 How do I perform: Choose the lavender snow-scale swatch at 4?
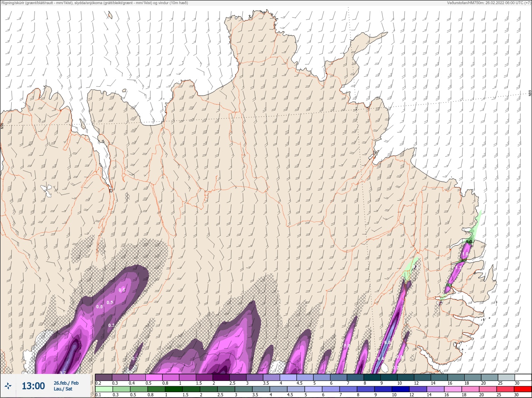point(288,377)
